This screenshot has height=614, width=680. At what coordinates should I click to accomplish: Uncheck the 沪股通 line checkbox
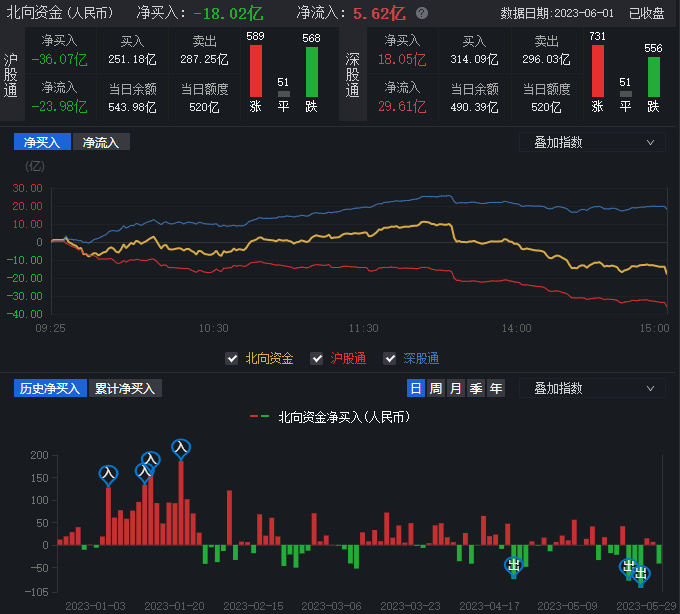tap(317, 358)
